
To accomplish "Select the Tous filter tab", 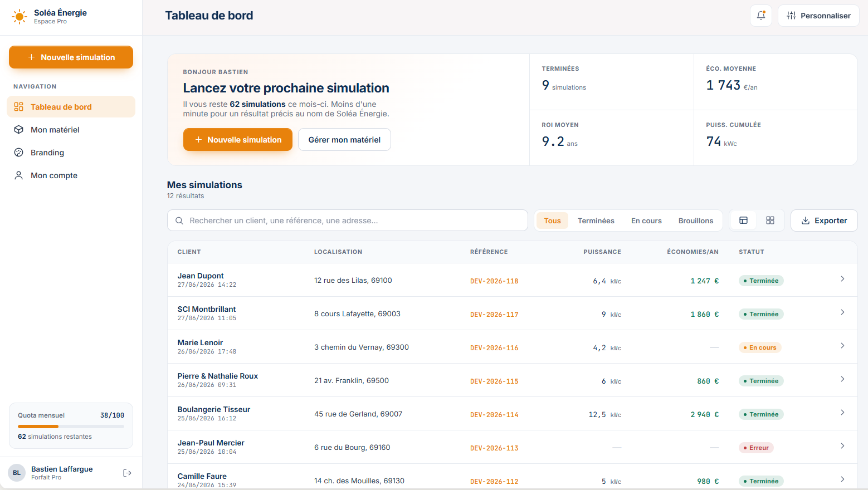I will [552, 220].
